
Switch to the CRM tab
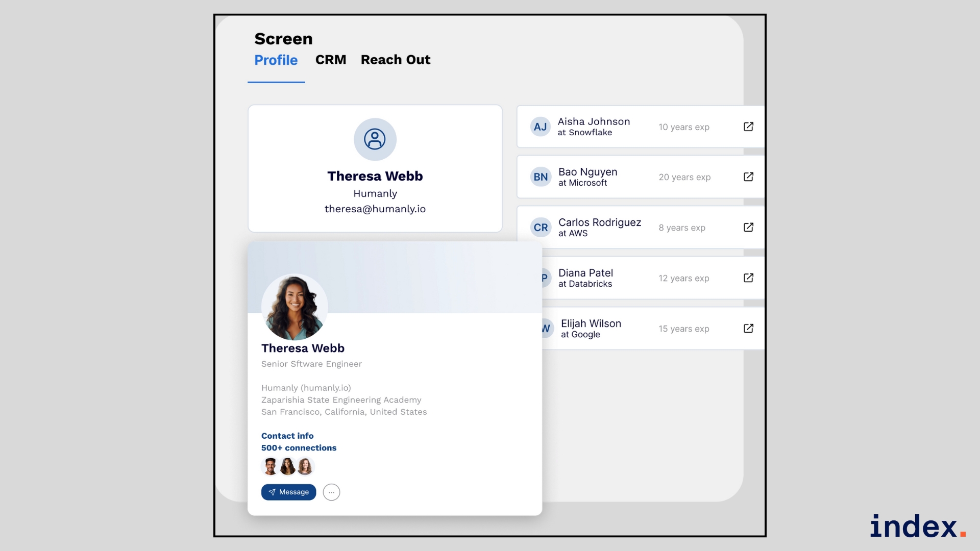coord(330,60)
